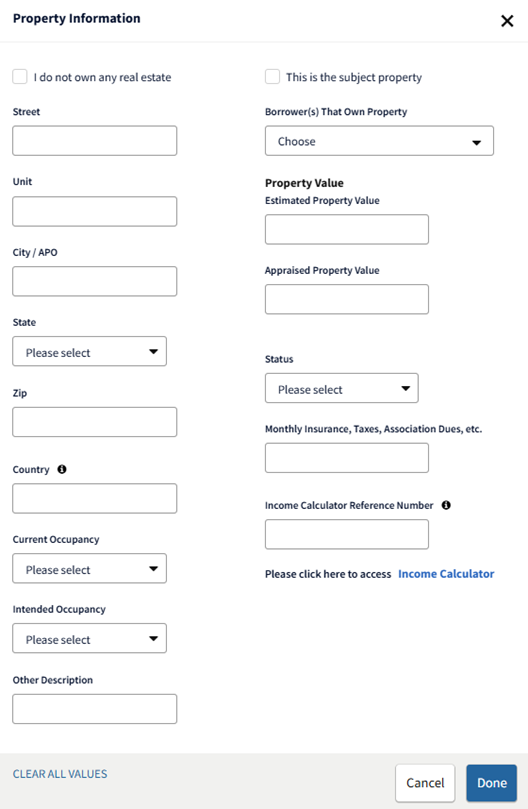Click the Done button
The width and height of the screenshot is (528, 809).
pyautogui.click(x=492, y=783)
